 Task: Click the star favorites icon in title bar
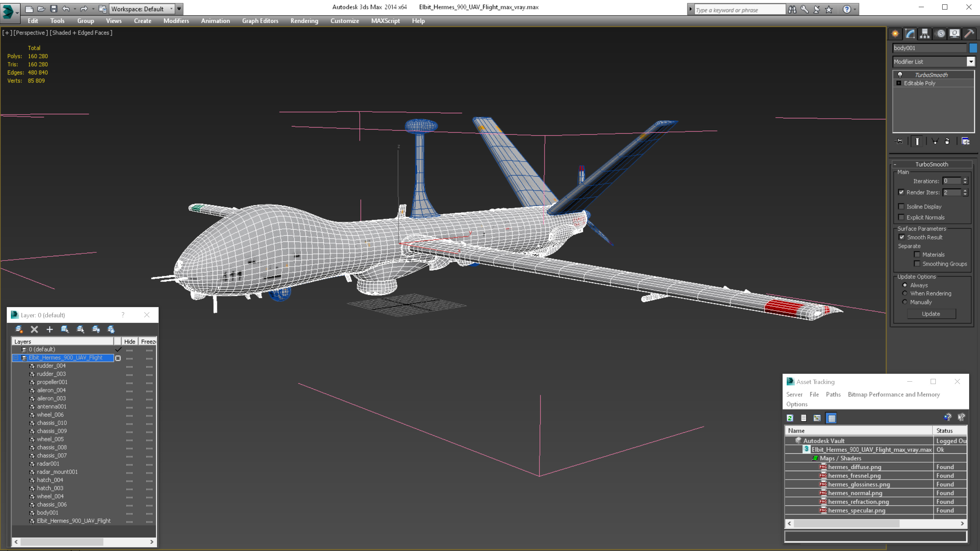(829, 9)
